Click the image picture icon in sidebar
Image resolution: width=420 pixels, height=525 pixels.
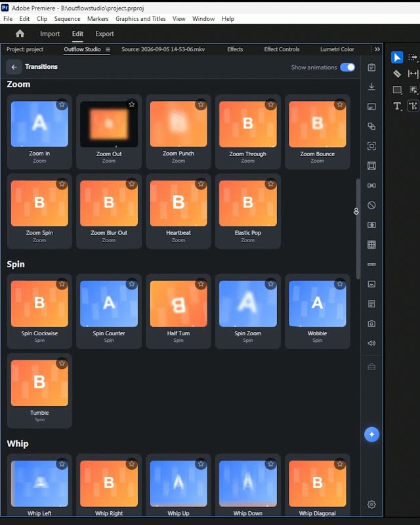point(371,284)
